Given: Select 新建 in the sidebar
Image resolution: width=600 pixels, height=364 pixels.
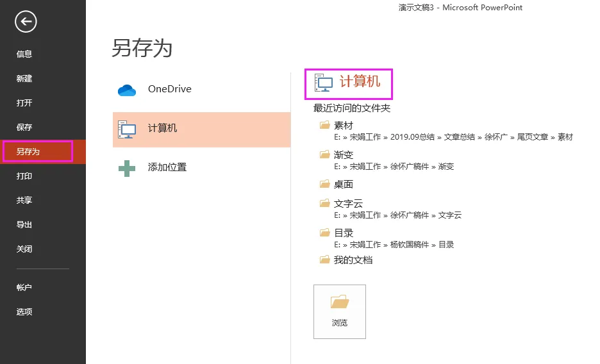Looking at the screenshot, I should tap(24, 79).
